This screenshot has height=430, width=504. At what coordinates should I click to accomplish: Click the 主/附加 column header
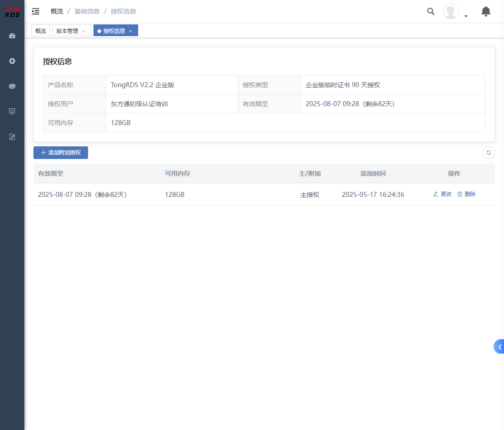(310, 173)
